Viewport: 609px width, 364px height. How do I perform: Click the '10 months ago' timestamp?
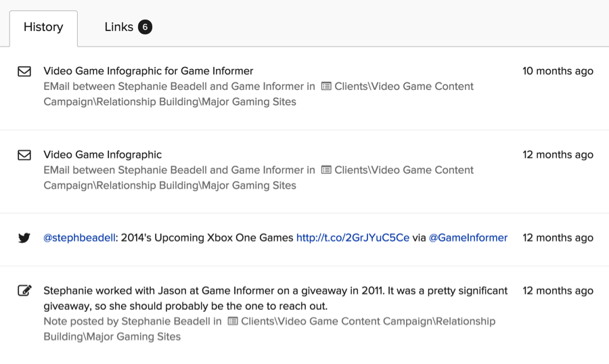point(558,71)
